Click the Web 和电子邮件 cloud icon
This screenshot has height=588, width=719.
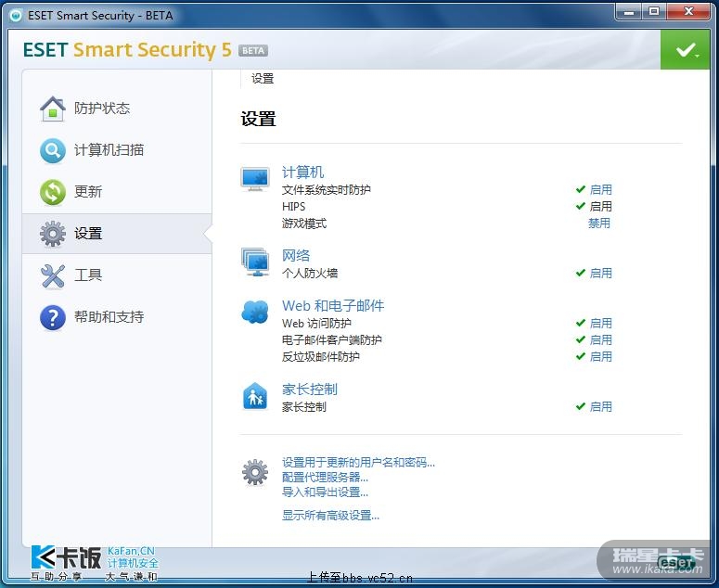[255, 312]
